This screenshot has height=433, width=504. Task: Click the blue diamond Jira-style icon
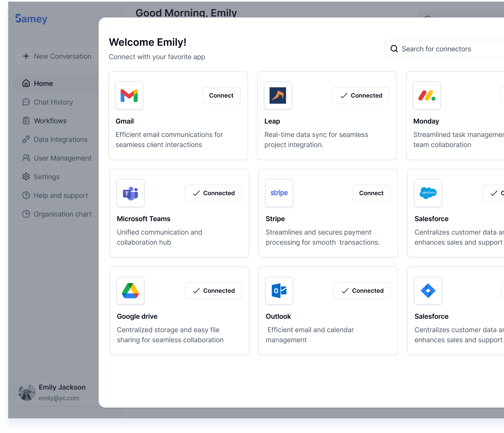428,291
